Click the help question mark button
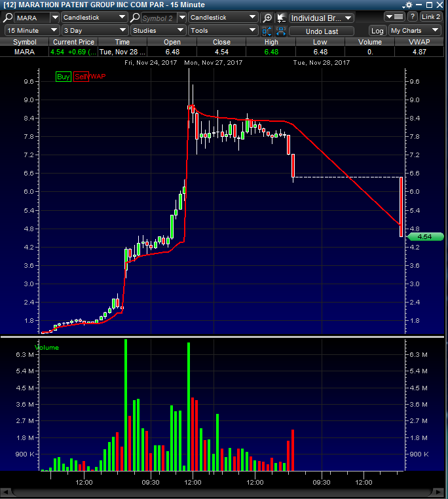This screenshot has height=499, width=448. point(413,17)
